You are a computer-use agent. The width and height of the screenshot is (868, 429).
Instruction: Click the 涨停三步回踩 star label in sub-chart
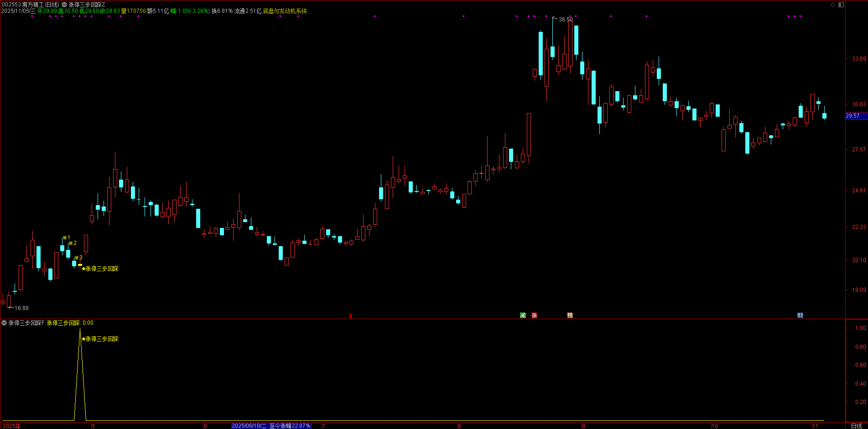coord(100,339)
